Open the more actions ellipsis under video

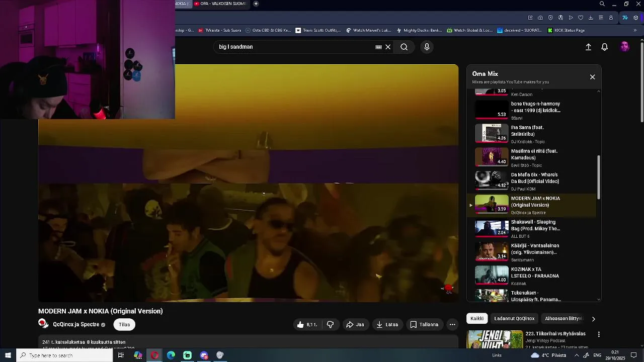(452, 324)
